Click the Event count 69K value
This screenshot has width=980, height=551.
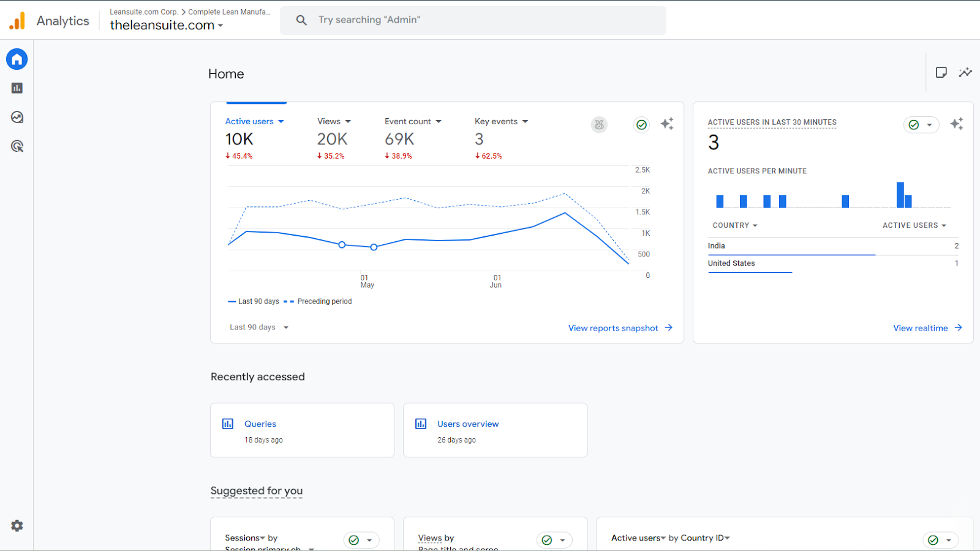(399, 140)
